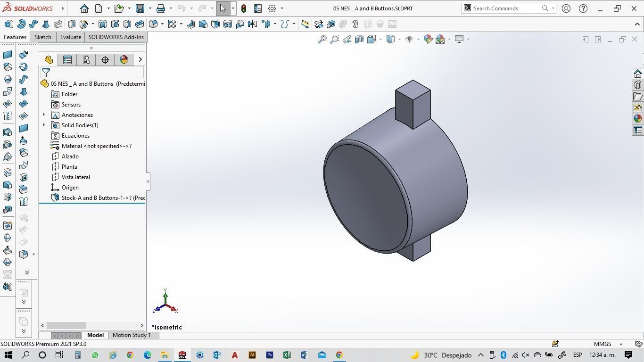The width and height of the screenshot is (644, 362).
Task: Open File Properties list icon
Action: pyautogui.click(x=258, y=8)
